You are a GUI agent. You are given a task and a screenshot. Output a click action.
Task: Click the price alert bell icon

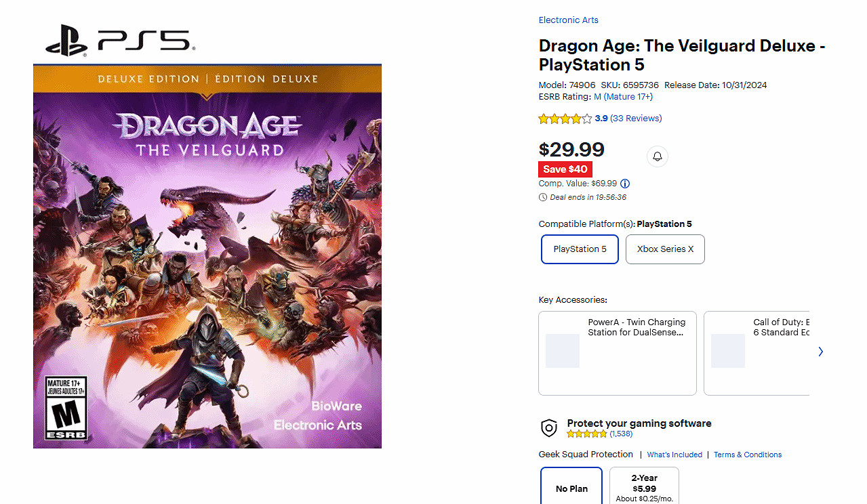[x=657, y=156]
